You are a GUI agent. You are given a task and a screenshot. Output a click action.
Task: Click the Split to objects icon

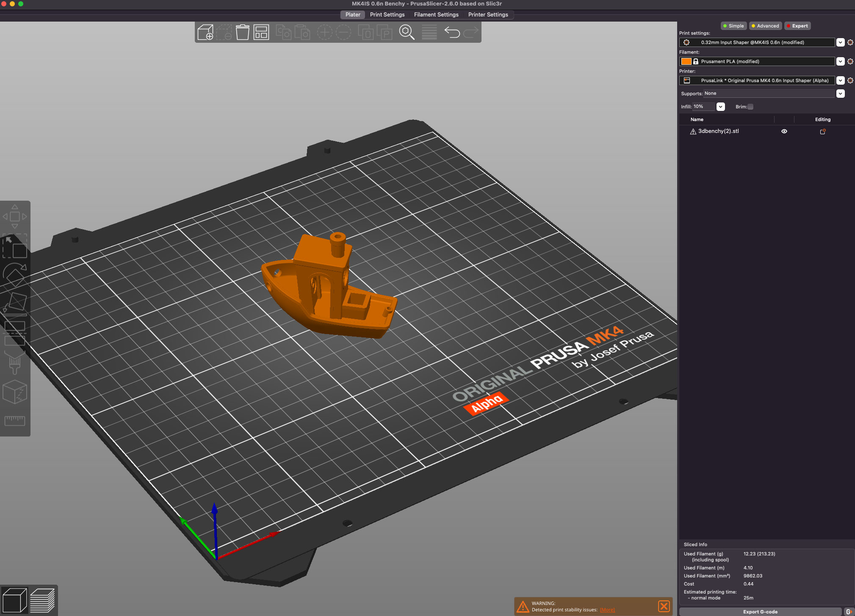(x=366, y=32)
